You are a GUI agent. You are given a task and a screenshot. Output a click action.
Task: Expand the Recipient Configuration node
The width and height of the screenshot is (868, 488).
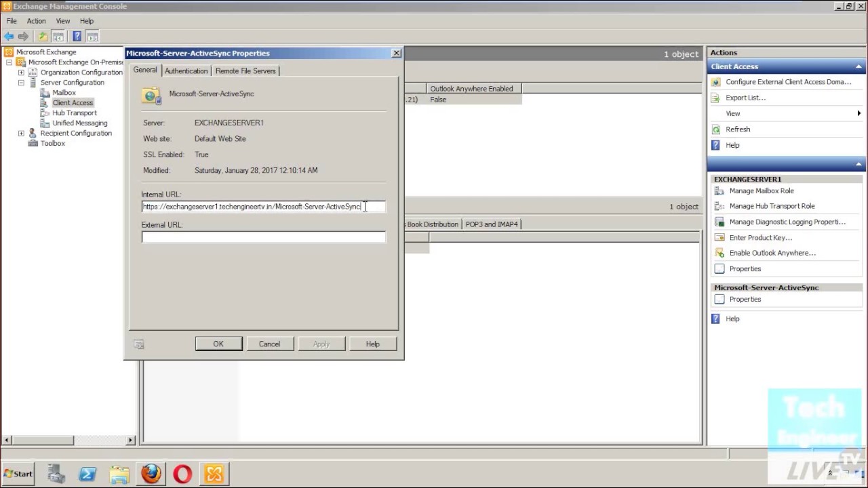(x=21, y=134)
